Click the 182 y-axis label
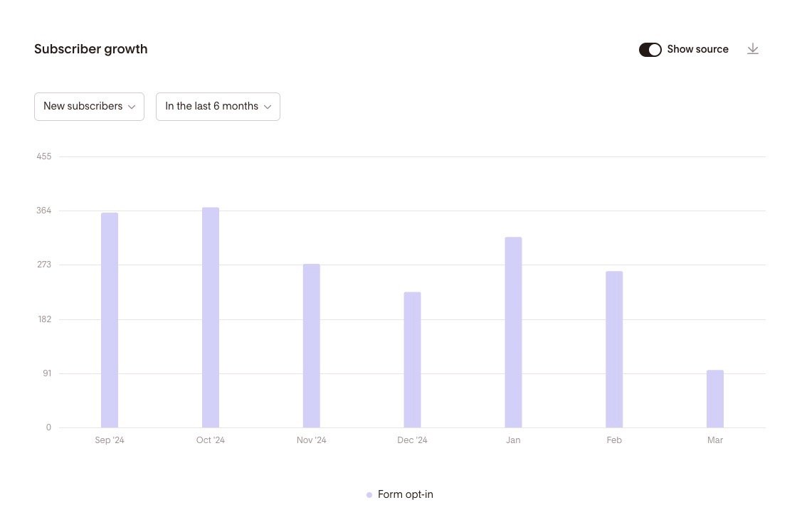 coord(45,319)
